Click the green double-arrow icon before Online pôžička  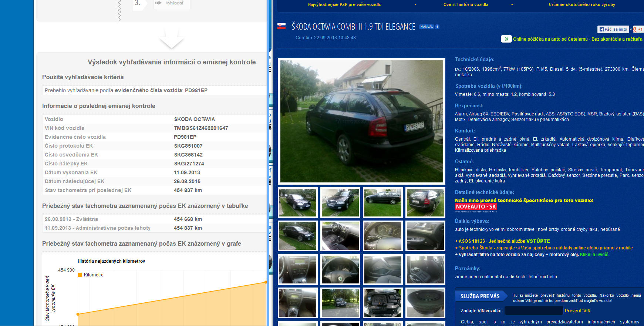click(506, 39)
